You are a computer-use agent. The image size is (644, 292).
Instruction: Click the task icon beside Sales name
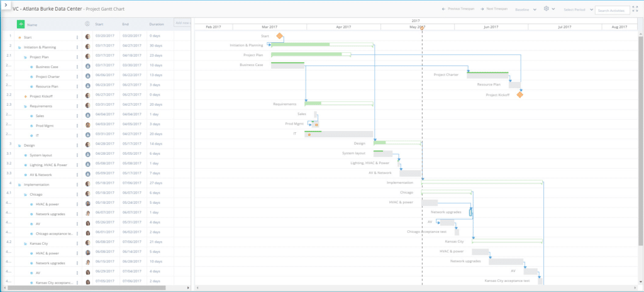pyautogui.click(x=31, y=116)
